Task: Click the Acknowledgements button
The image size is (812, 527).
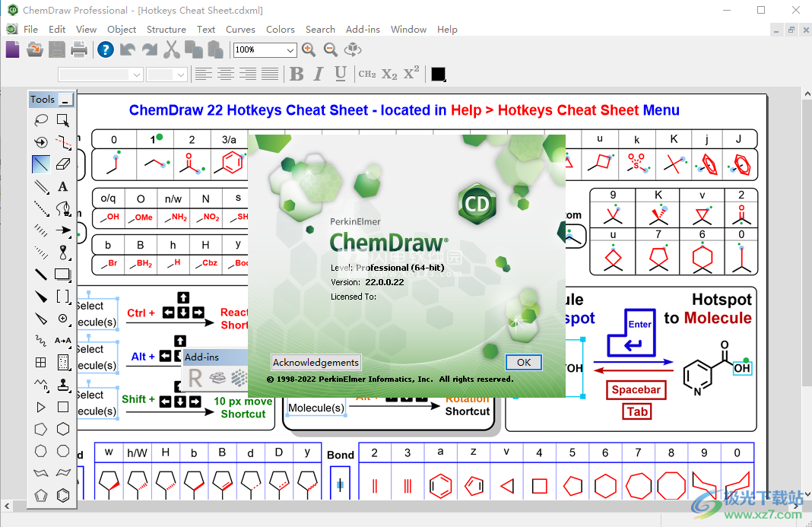Action: tap(316, 362)
